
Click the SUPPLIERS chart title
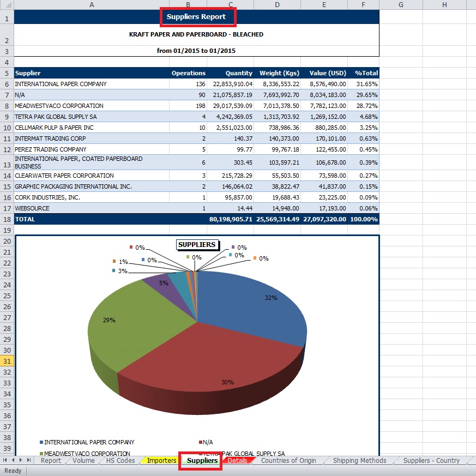197,245
